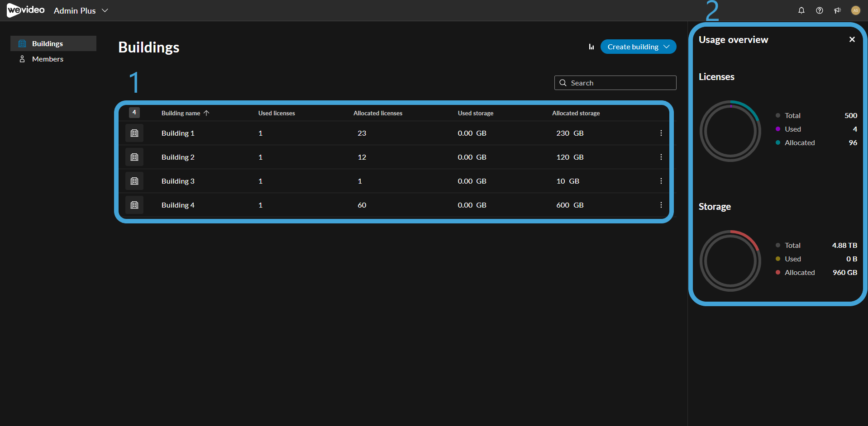The height and width of the screenshot is (426, 868).
Task: Open notifications bell
Action: pyautogui.click(x=801, y=10)
